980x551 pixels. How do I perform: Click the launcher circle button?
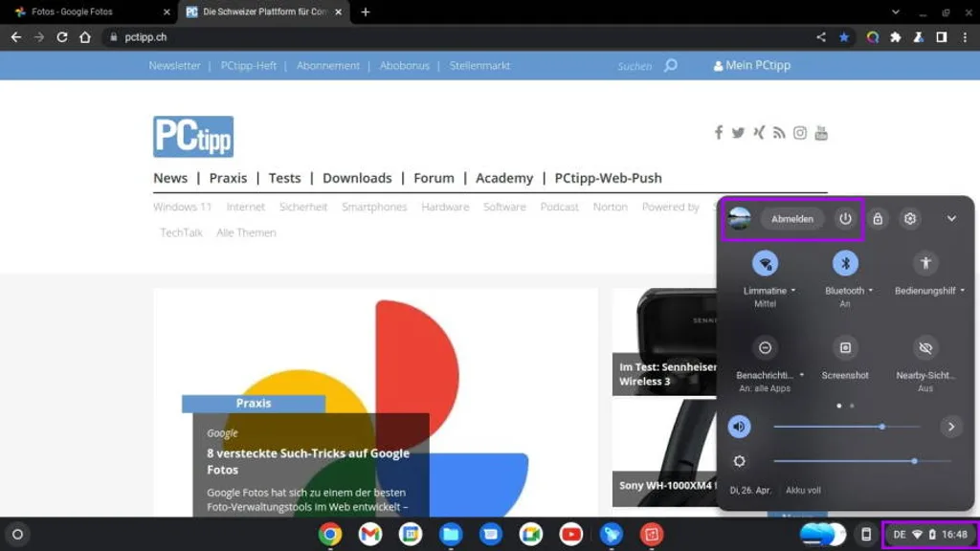tap(17, 534)
